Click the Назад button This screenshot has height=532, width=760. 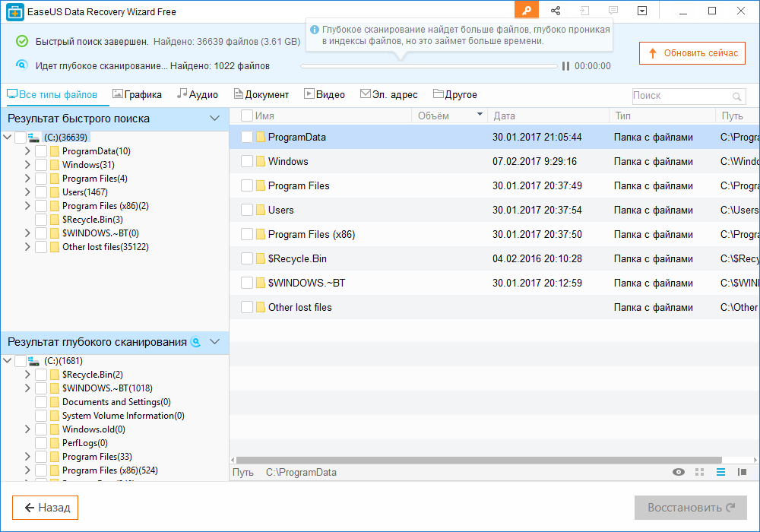point(46,508)
